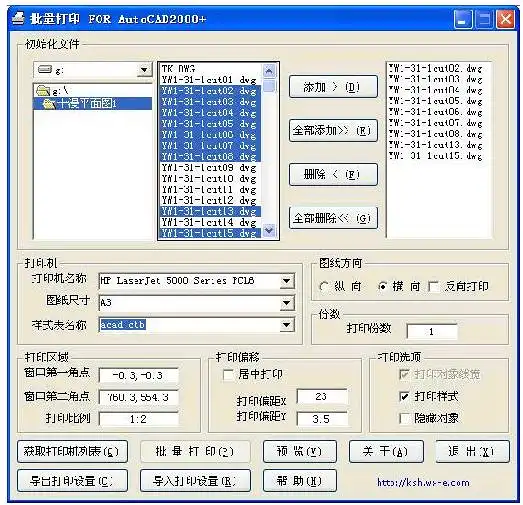The image size is (523, 505).
Task: Select YW1-31-1cut02.dwg in added files list
Action: pyautogui.click(x=436, y=68)
